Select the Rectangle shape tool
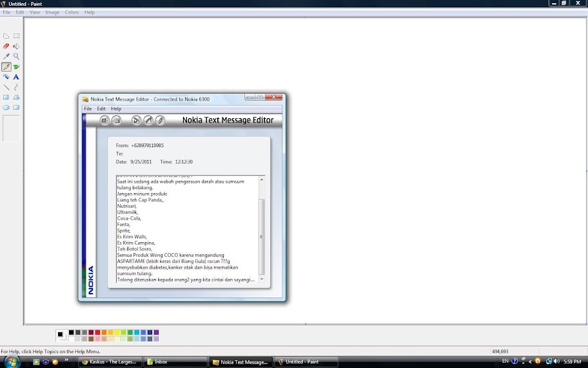The image size is (588, 368). 6,97
